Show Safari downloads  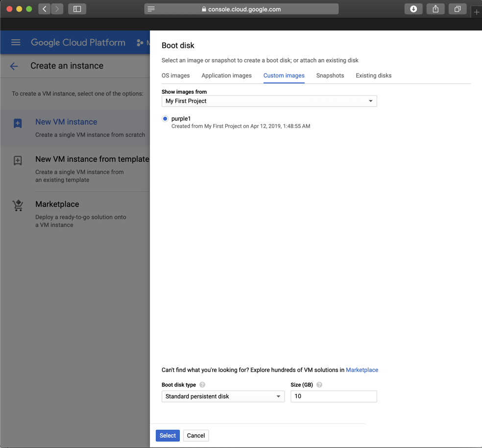point(413,9)
